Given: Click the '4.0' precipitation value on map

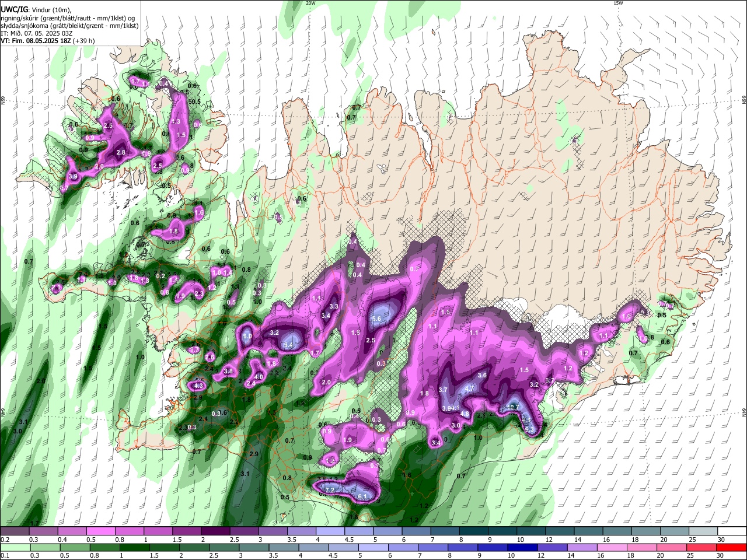Looking at the screenshot, I should coord(259,377).
